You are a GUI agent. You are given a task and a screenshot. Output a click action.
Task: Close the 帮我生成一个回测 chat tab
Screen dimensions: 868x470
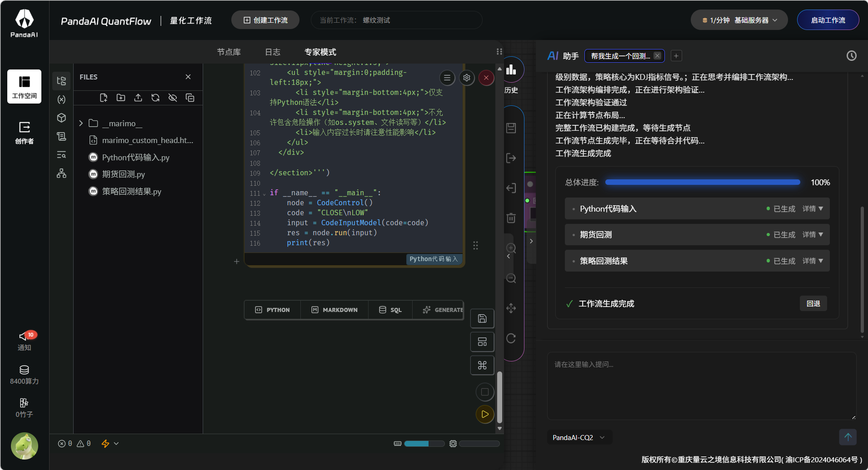(x=657, y=56)
